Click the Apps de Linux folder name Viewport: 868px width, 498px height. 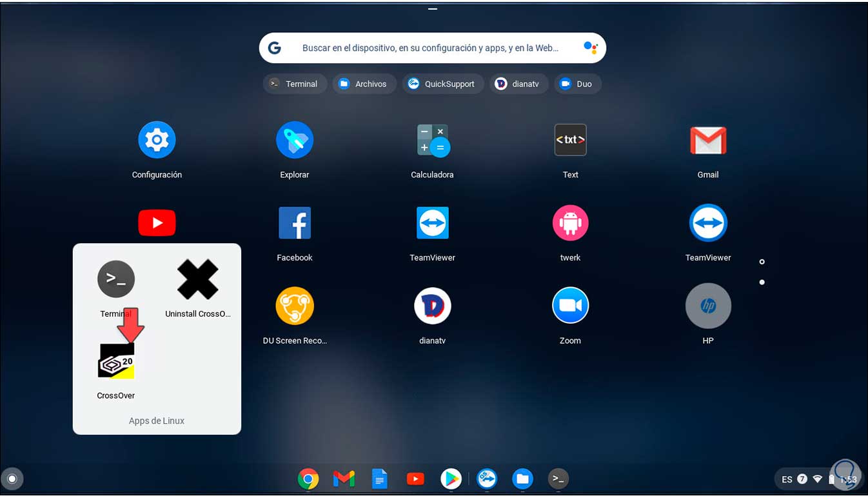coord(157,421)
